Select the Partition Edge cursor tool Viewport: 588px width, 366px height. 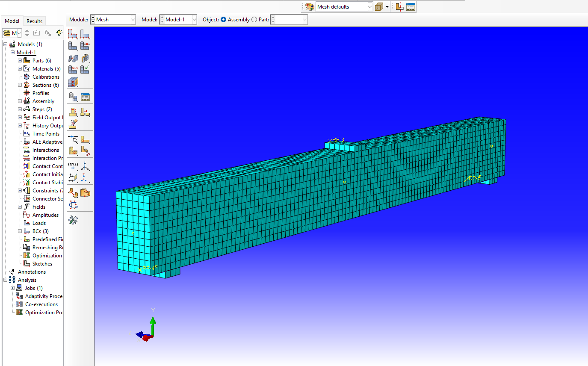tap(73, 139)
